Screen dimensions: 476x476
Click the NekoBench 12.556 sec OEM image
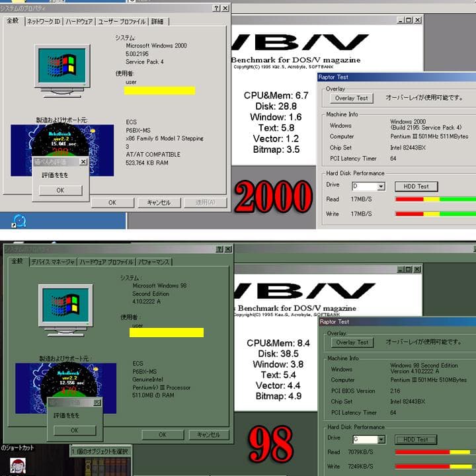(66, 388)
